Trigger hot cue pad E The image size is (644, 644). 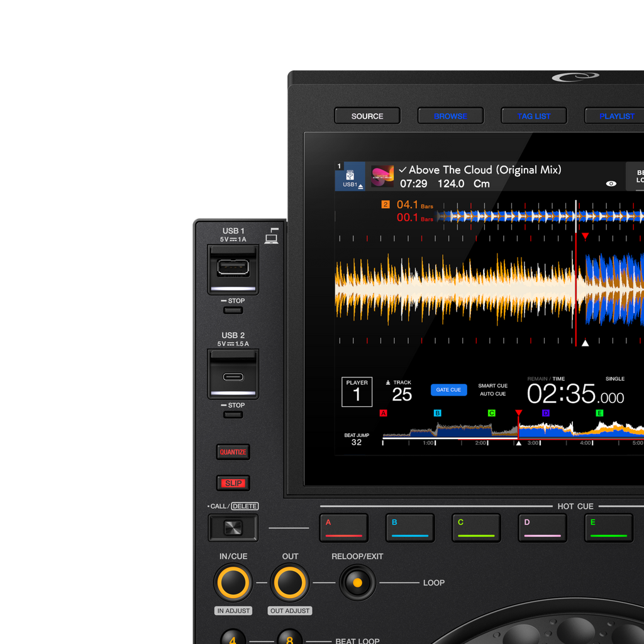click(x=608, y=528)
